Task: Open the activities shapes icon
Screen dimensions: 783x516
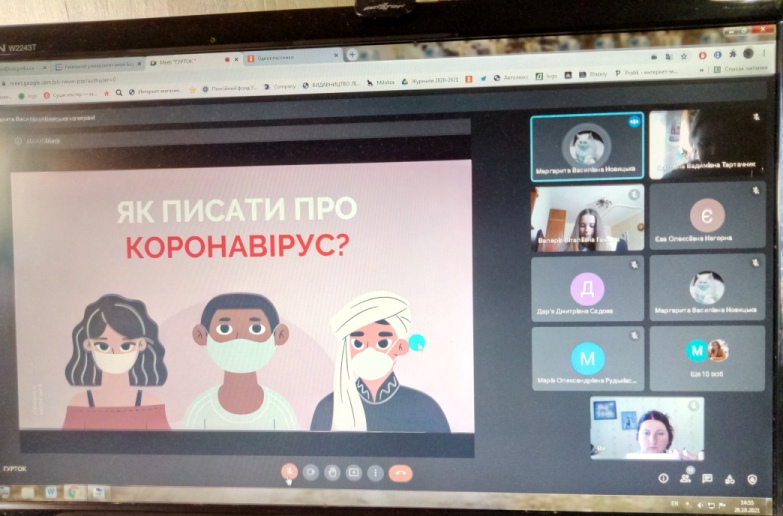Action: point(730,480)
